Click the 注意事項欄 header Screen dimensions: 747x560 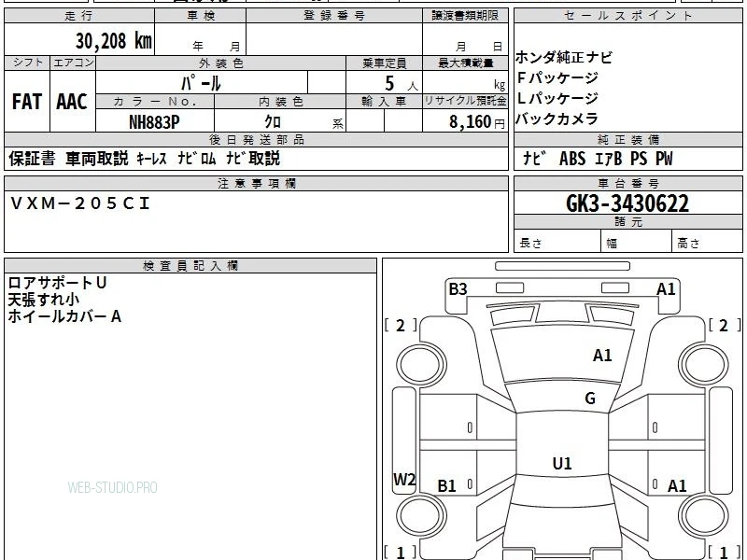(256, 183)
